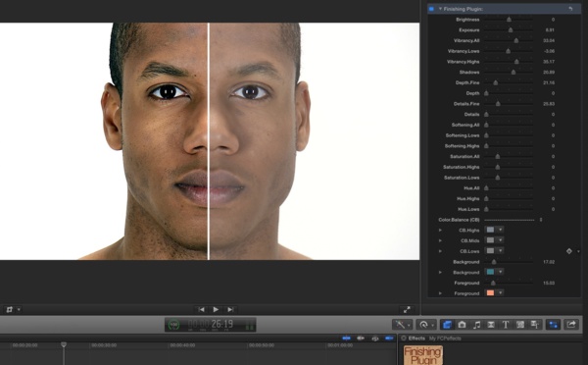This screenshot has height=365, width=588.
Task: Click the background render percentage indicator
Action: [x=173, y=325]
